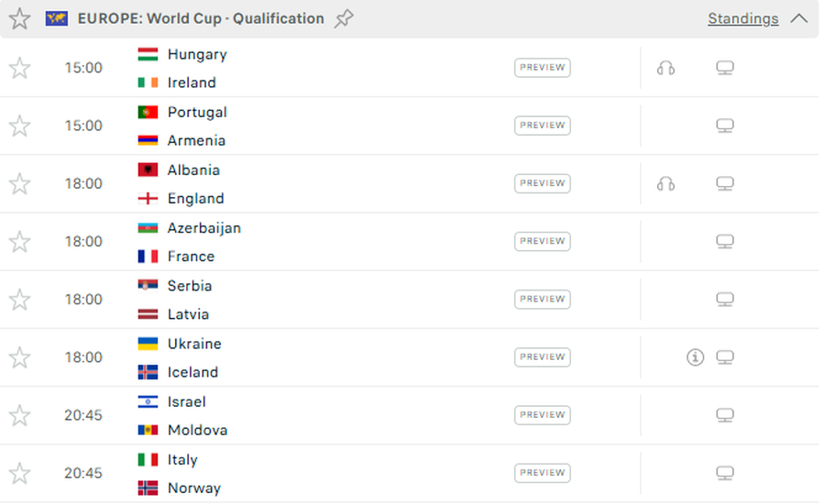The width and height of the screenshot is (825, 504).
Task: Click TV icon for Serbia vs Latvia
Action: point(724,299)
